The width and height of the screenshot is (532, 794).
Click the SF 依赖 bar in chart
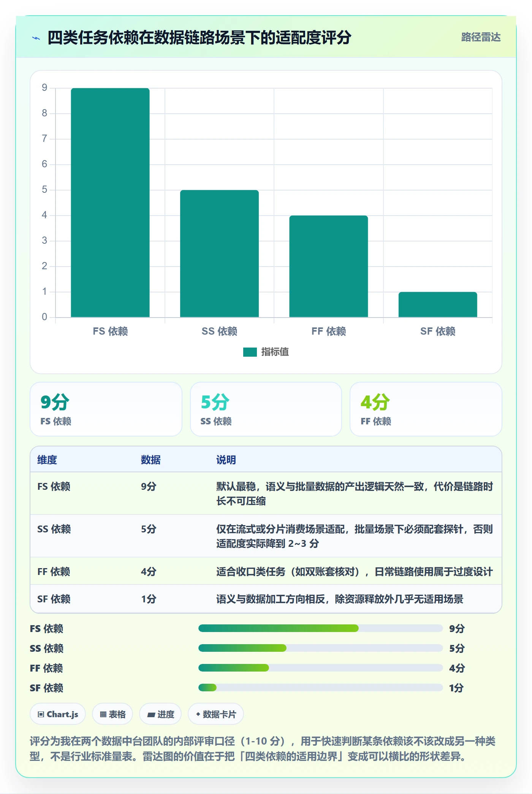(438, 305)
